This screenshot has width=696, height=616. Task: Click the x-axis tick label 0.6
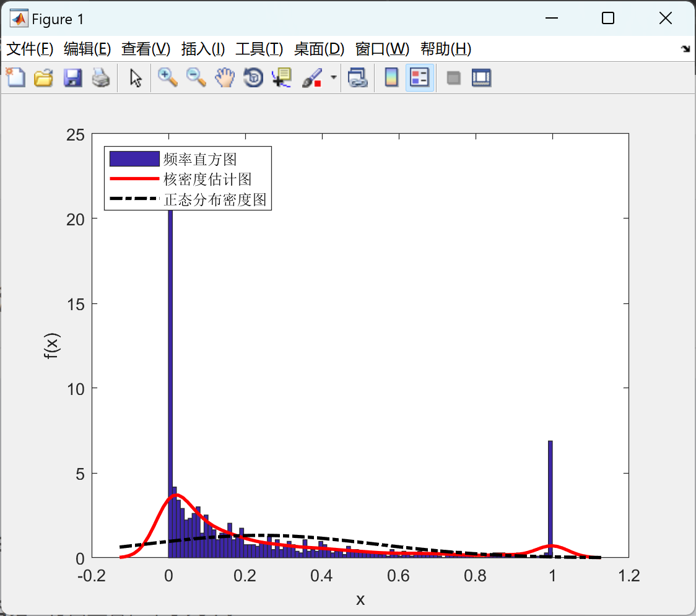coord(398,576)
